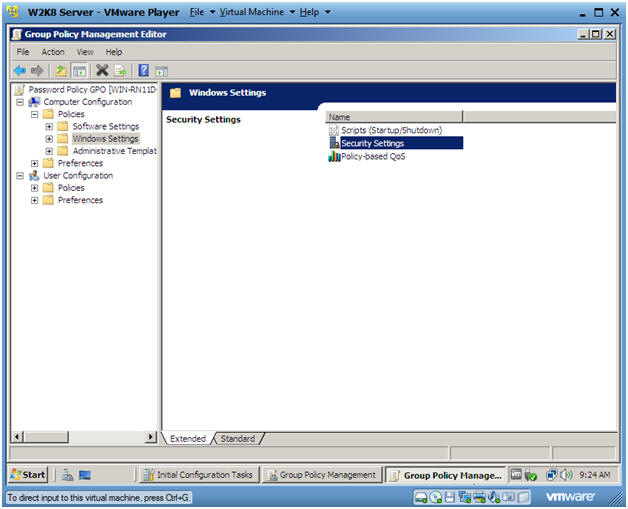Click the Forward arrow toolbar icon
628x509 pixels.
click(x=37, y=71)
